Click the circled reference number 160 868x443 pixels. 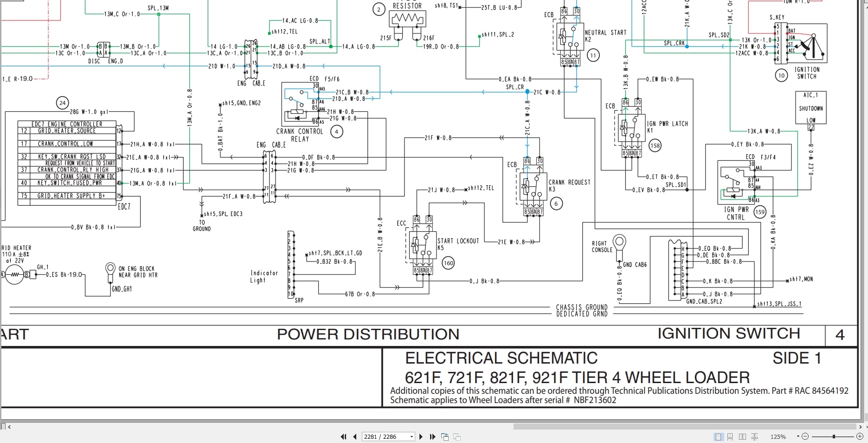click(448, 263)
